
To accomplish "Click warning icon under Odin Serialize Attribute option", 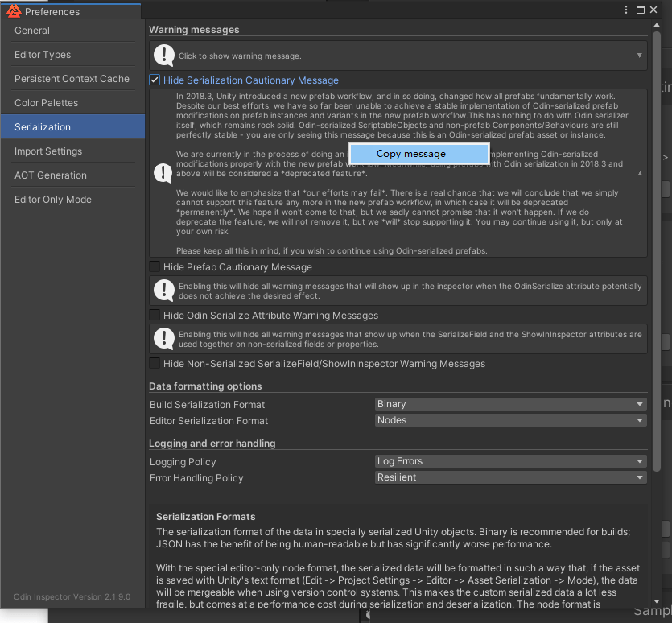I will (164, 339).
